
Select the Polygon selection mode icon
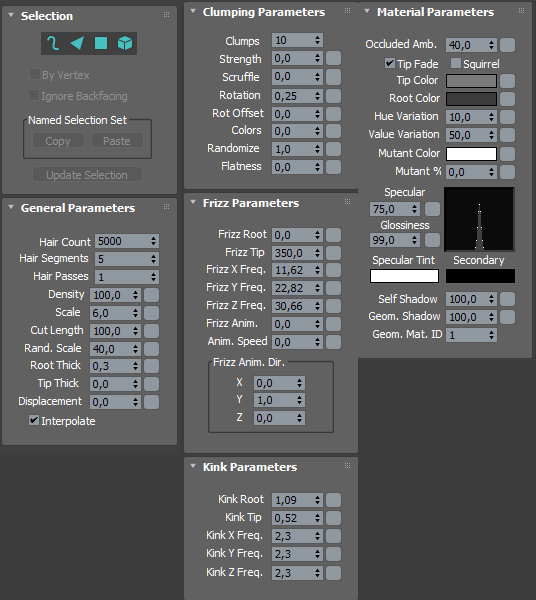101,43
